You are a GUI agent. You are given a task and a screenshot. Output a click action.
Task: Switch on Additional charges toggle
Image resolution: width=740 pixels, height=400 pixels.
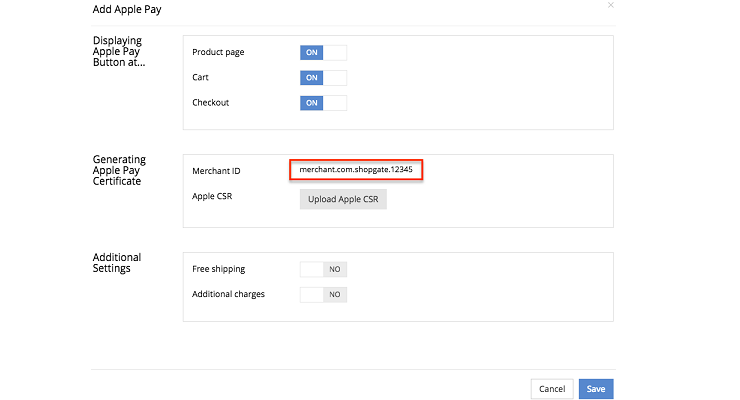pyautogui.click(x=323, y=295)
